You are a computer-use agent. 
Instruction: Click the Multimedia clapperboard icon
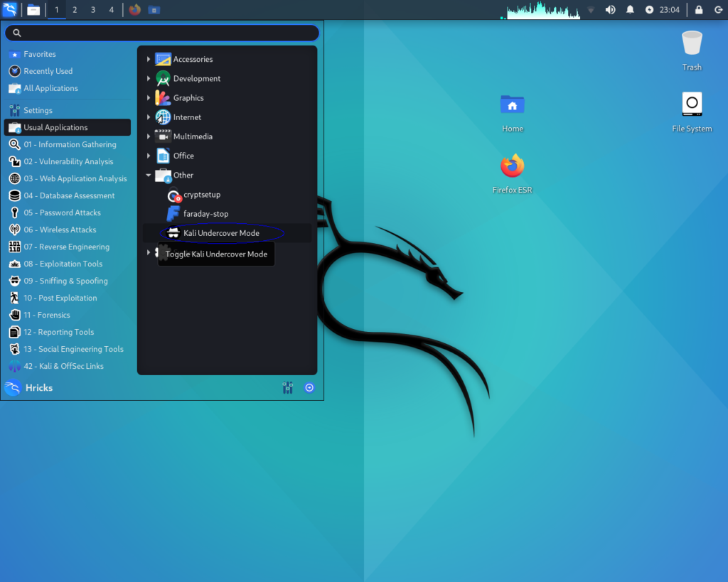pos(163,136)
